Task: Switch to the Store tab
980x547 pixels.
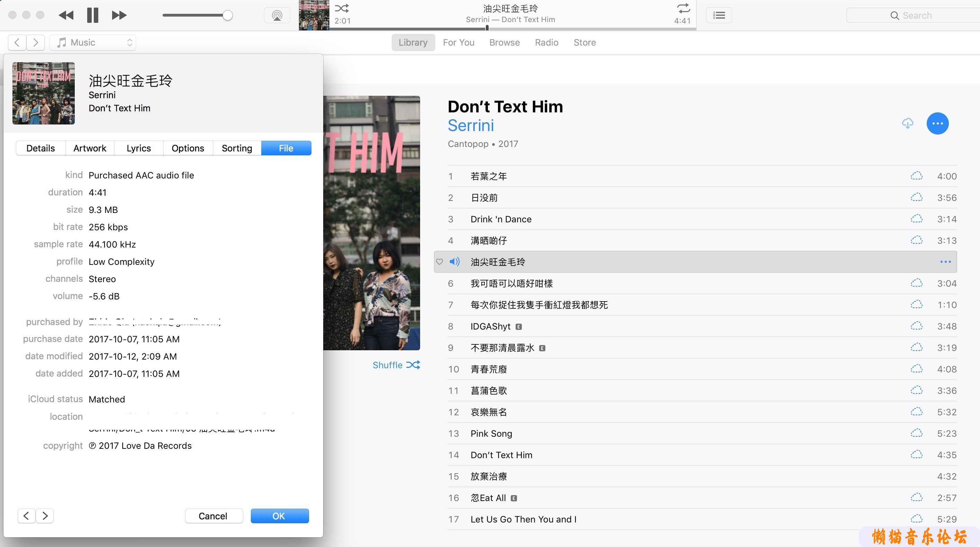Action: click(x=585, y=42)
